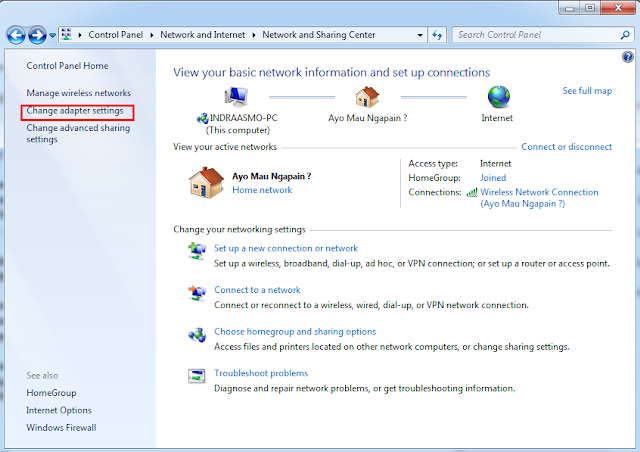Click the homegroup and sharing options icon
Image resolution: width=640 pixels, height=452 pixels.
[196, 335]
